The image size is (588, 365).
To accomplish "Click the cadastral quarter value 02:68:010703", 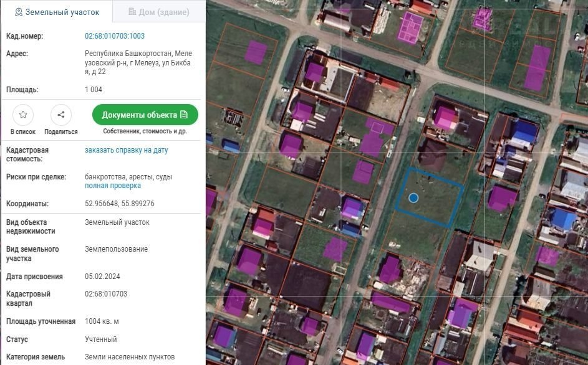I will coord(106,294).
